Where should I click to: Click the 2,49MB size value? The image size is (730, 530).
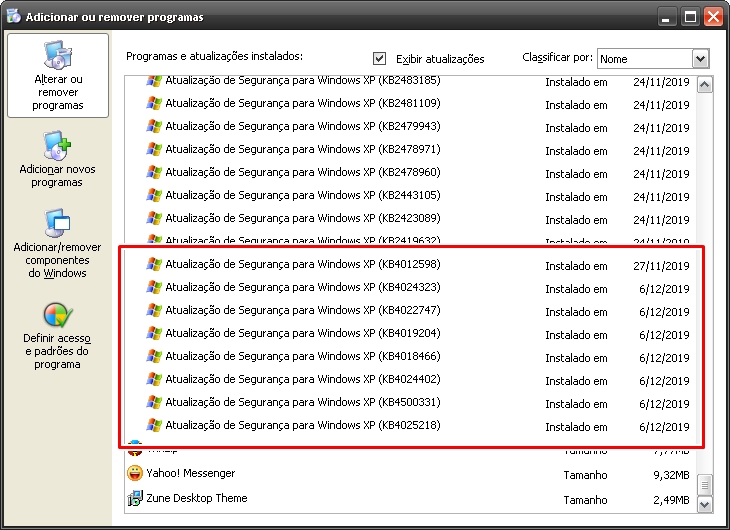point(671,500)
